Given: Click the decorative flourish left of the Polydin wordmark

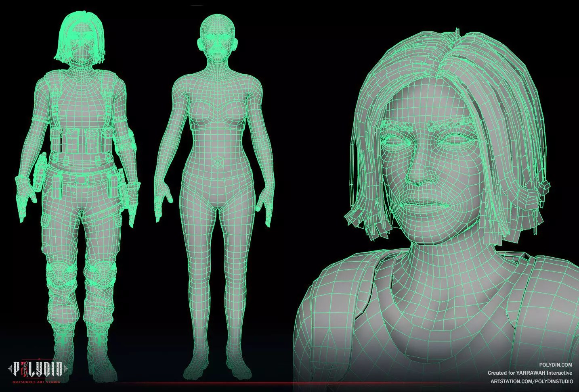Looking at the screenshot, I should pos(10,368).
